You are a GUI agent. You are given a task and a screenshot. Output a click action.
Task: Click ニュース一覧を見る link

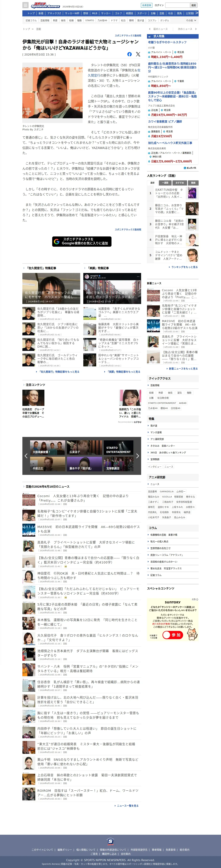pyautogui.click(x=127, y=806)
